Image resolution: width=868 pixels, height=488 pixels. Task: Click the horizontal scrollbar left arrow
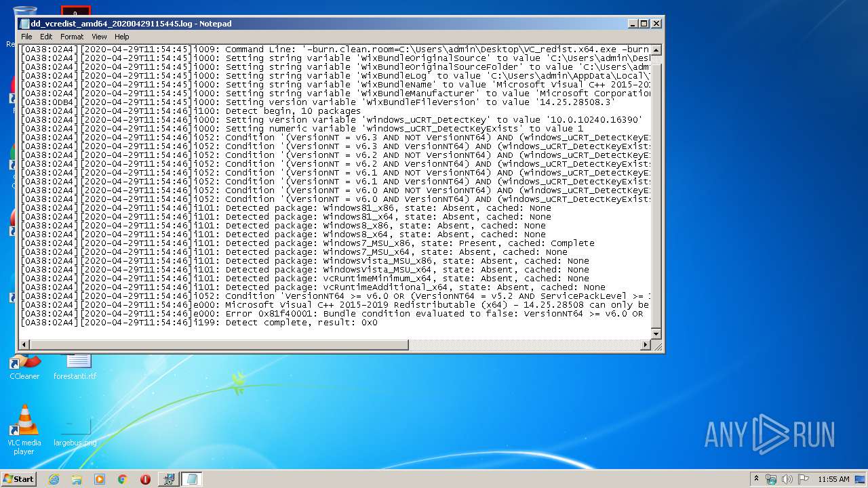click(25, 345)
